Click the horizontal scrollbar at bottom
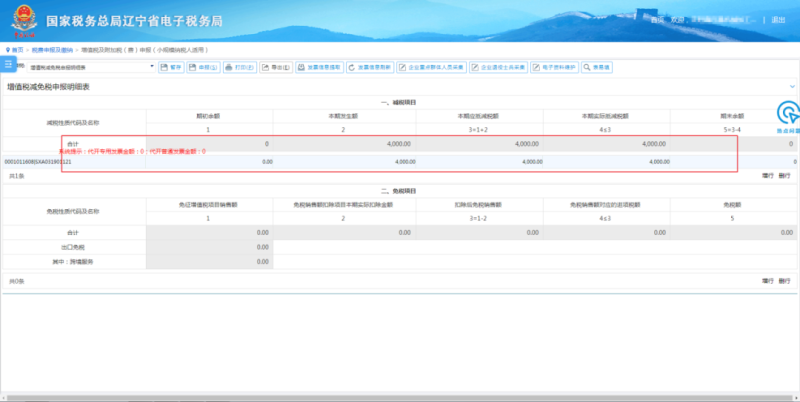Image resolution: width=800 pixels, height=402 pixels. click(x=400, y=397)
